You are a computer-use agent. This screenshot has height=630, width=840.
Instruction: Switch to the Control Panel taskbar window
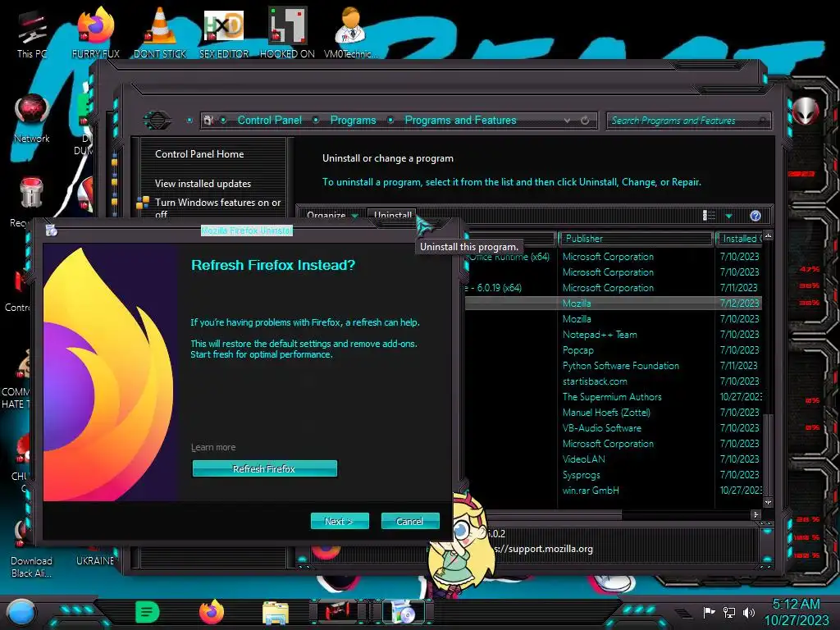[337, 612]
